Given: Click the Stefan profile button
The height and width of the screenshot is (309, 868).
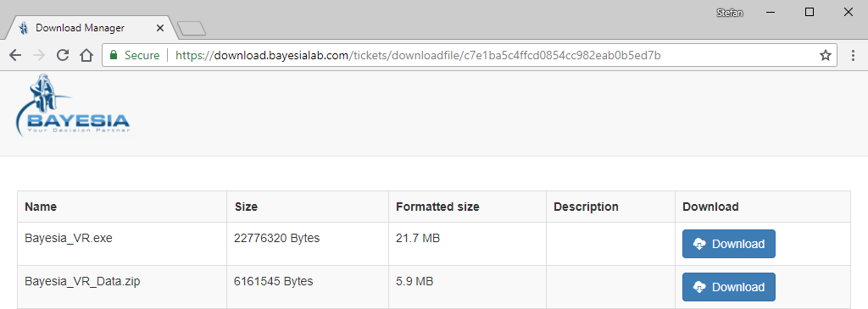Looking at the screenshot, I should coord(730,13).
